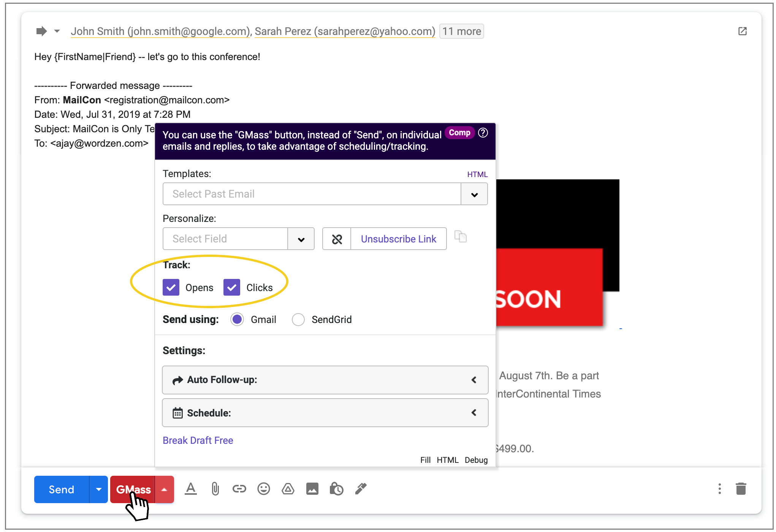Click the John Smith recipient

click(160, 31)
